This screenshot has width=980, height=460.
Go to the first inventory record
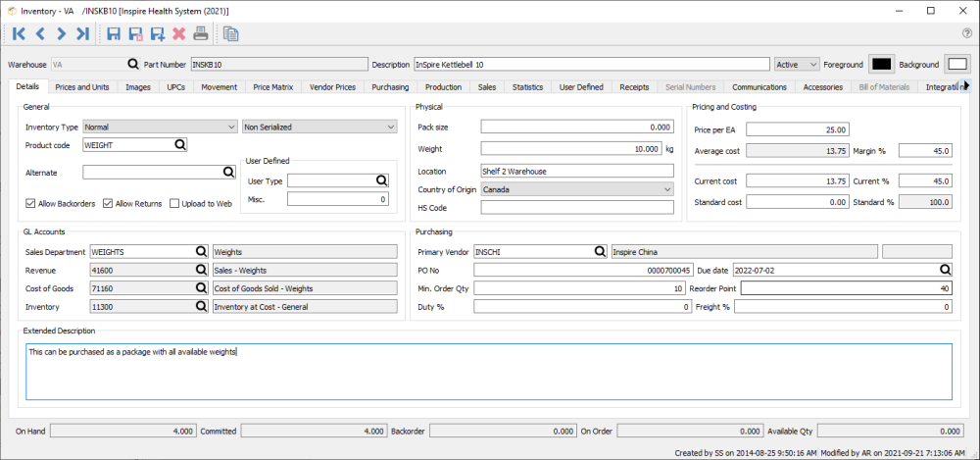point(20,34)
